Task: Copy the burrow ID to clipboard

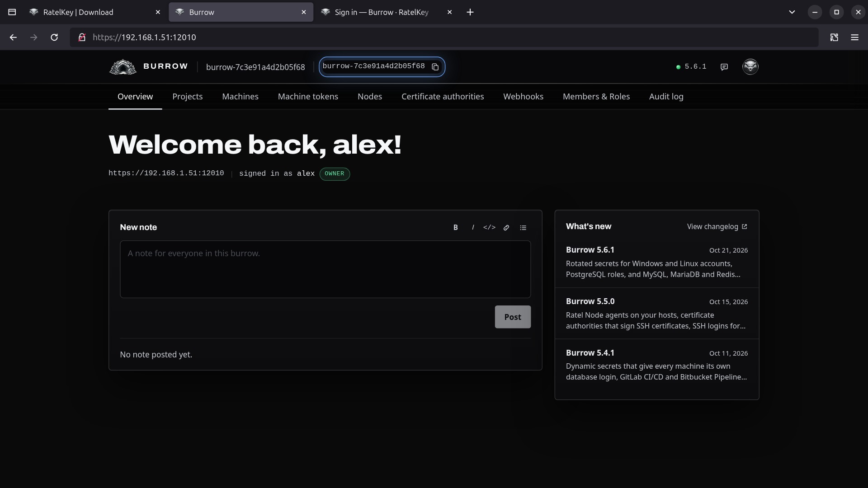Action: [435, 67]
